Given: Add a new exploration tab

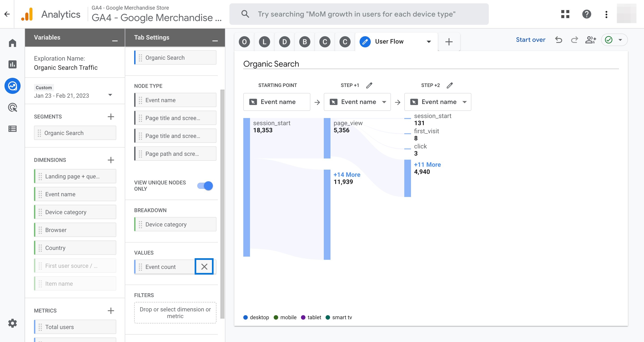Looking at the screenshot, I should click(x=449, y=42).
